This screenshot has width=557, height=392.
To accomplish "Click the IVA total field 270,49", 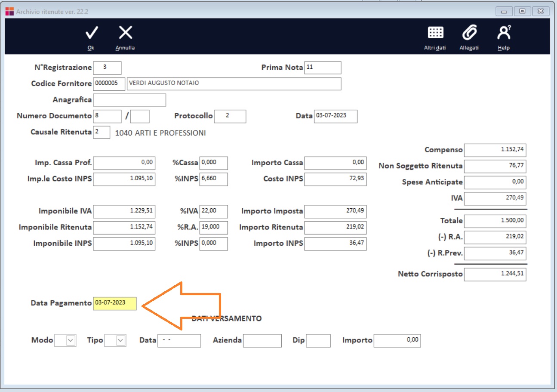I will point(495,198).
